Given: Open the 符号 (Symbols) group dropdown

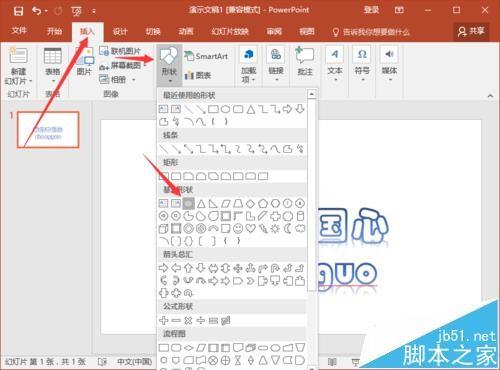Looking at the screenshot, I should pyautogui.click(x=362, y=65).
